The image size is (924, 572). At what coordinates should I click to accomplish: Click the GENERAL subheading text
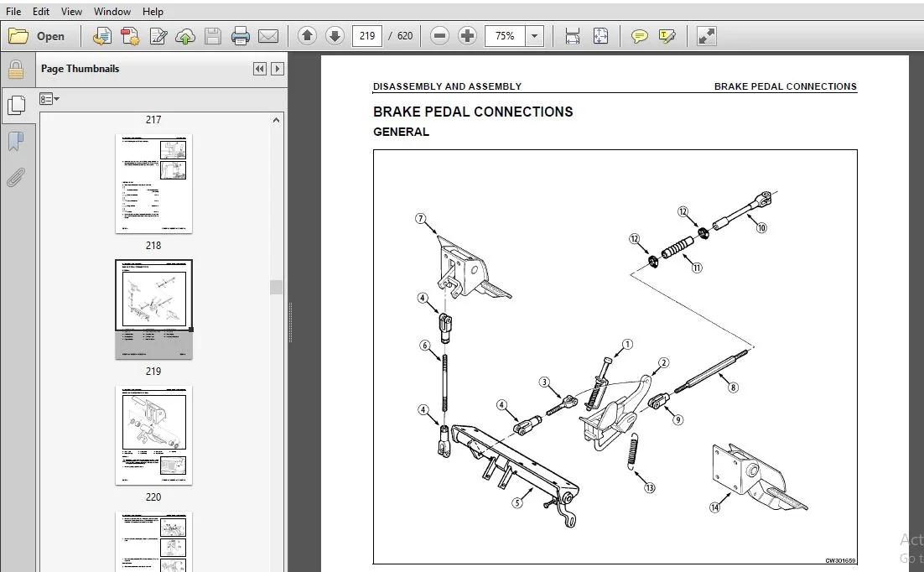pyautogui.click(x=401, y=132)
